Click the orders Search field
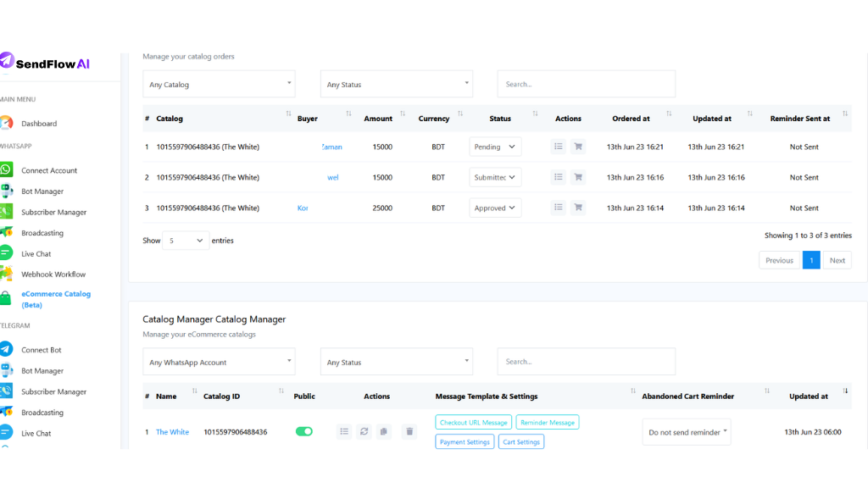The height and width of the screenshot is (488, 868). pos(587,84)
